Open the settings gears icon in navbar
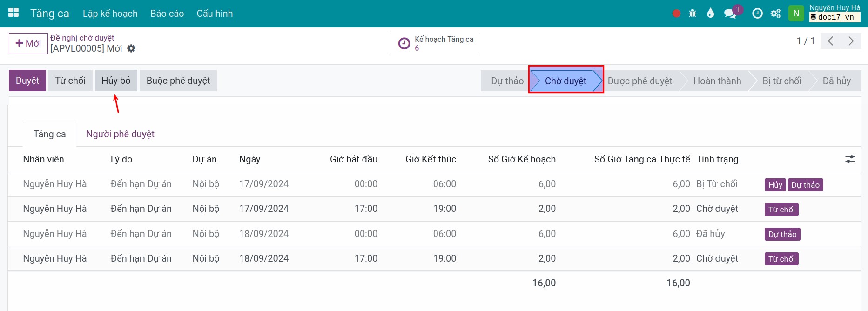 775,14
